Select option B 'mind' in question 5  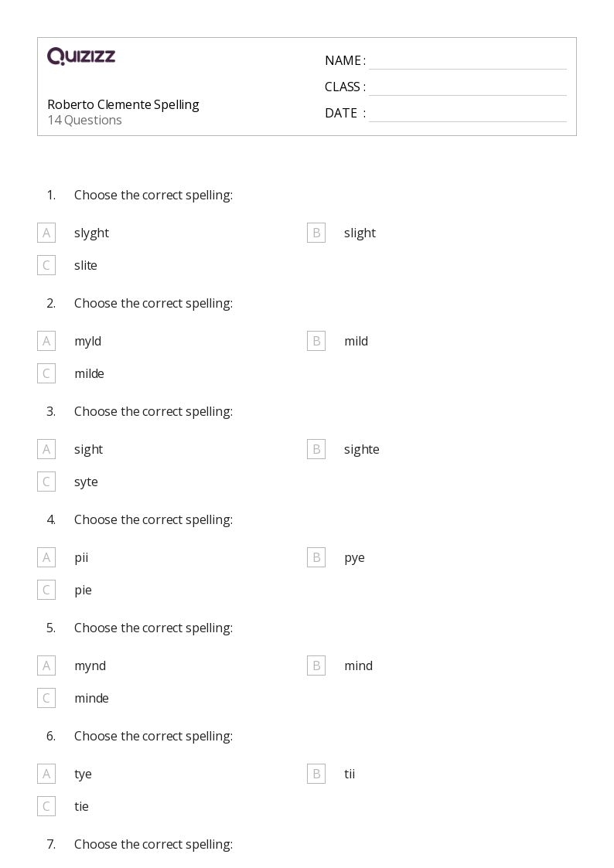tap(316, 665)
